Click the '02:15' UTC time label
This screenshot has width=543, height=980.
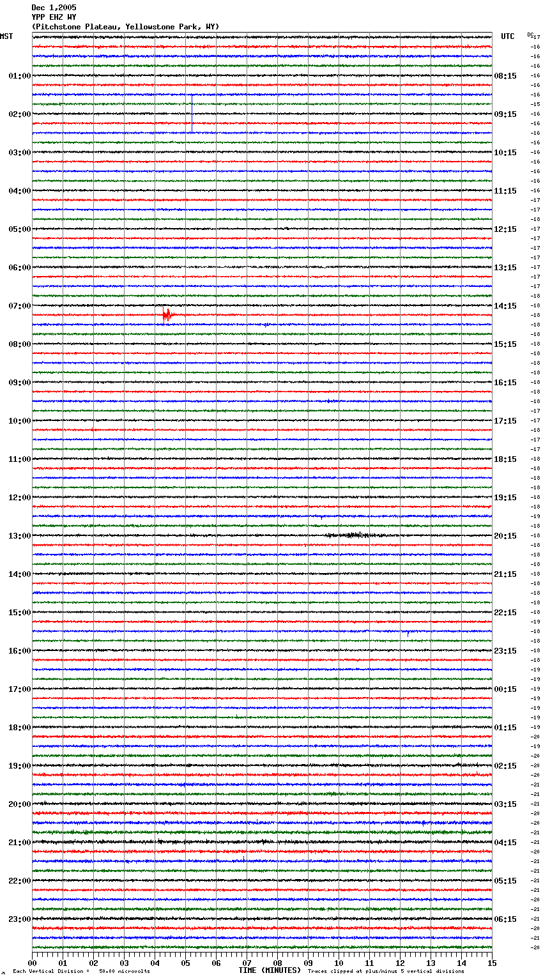[505, 766]
